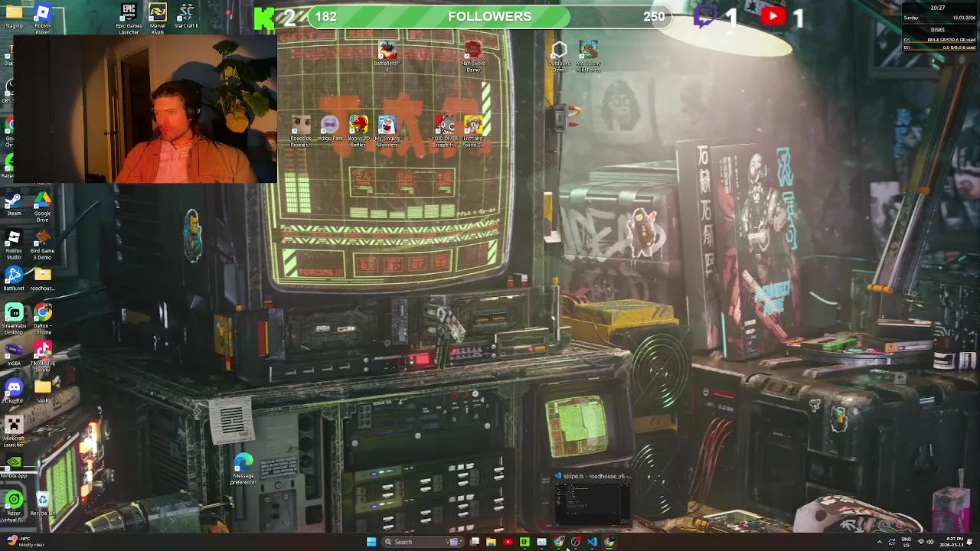This screenshot has height=551, width=980.
Task: Launch the Streamlabs Desktop shortcut
Action: [x=14, y=319]
